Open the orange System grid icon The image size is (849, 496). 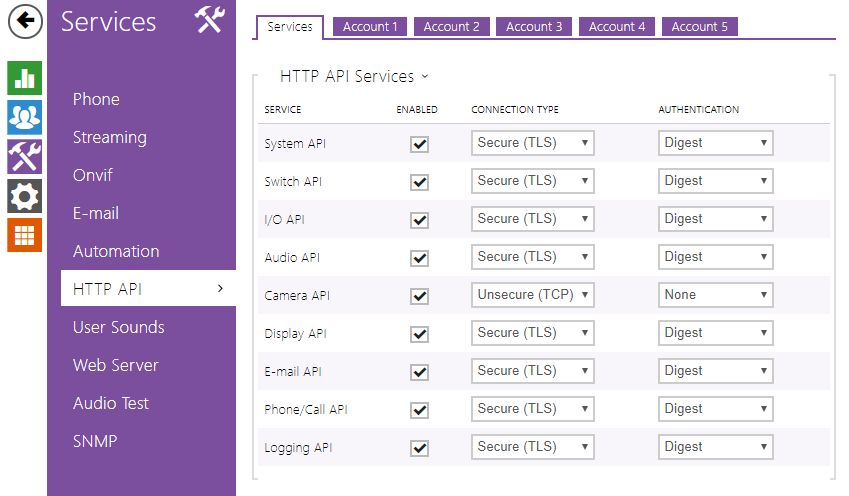(x=24, y=235)
